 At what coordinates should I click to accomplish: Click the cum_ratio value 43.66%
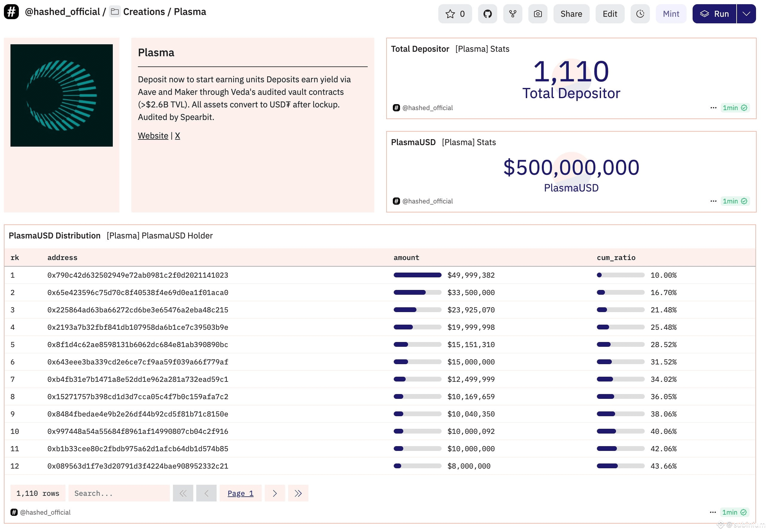tap(663, 466)
